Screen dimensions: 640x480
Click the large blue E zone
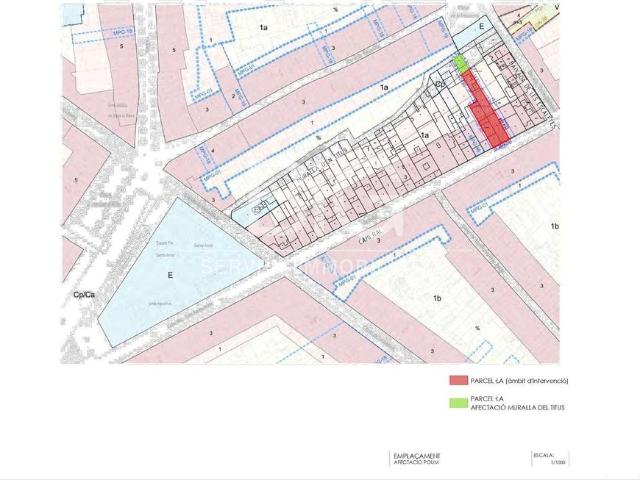coord(170,270)
